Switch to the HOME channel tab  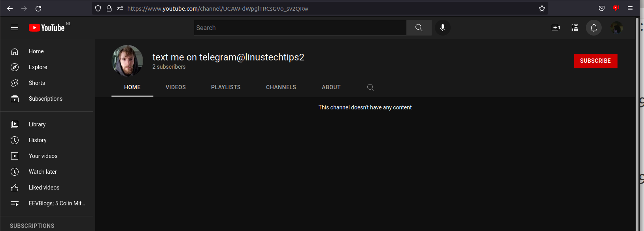[x=132, y=87]
